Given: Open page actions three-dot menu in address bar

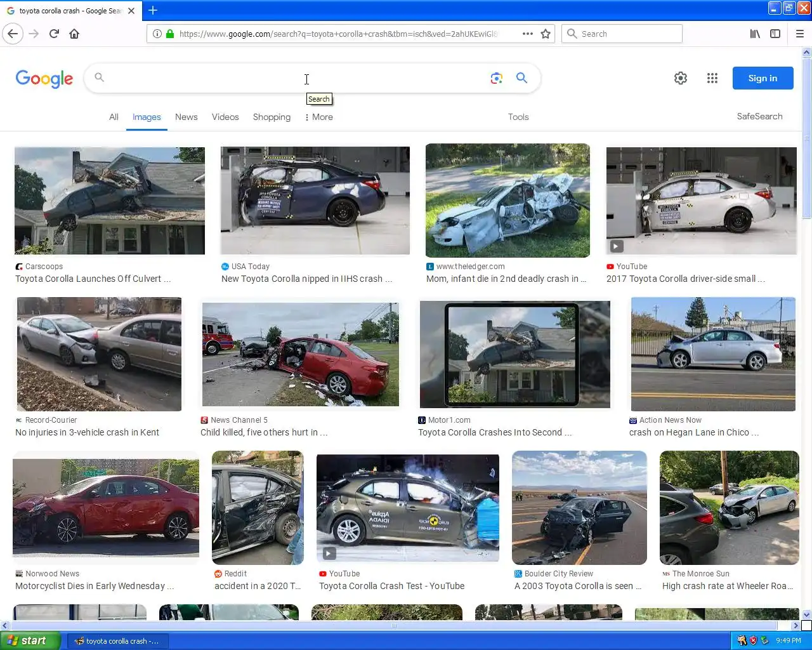Looking at the screenshot, I should 528,34.
